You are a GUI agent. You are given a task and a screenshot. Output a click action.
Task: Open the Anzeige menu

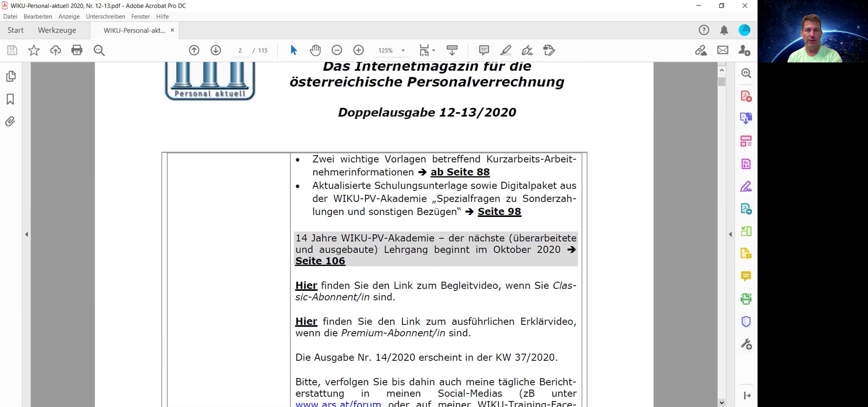coord(69,17)
